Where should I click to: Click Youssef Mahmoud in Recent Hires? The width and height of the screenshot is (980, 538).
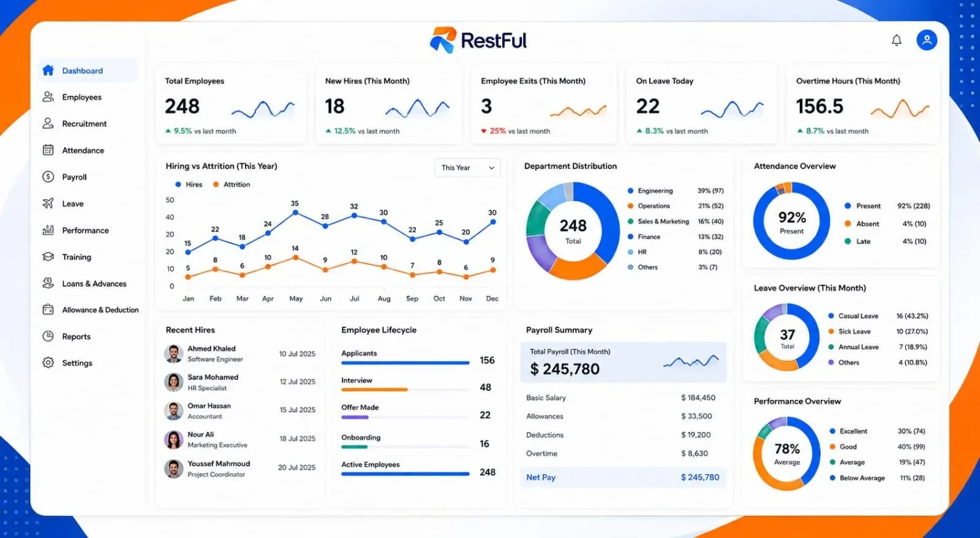(219, 463)
